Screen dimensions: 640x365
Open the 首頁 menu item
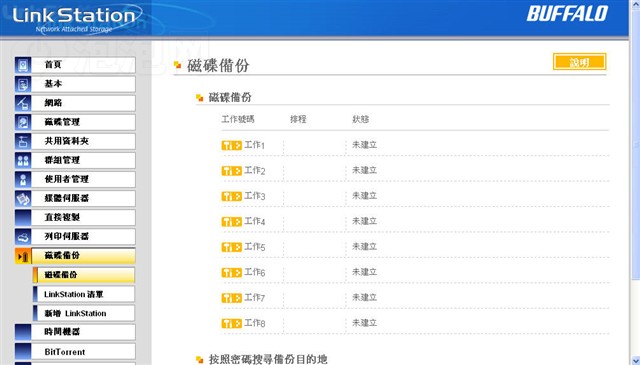[83, 65]
